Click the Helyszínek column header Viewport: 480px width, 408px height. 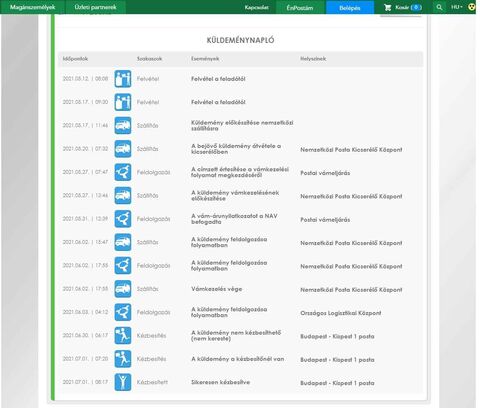(x=313, y=59)
